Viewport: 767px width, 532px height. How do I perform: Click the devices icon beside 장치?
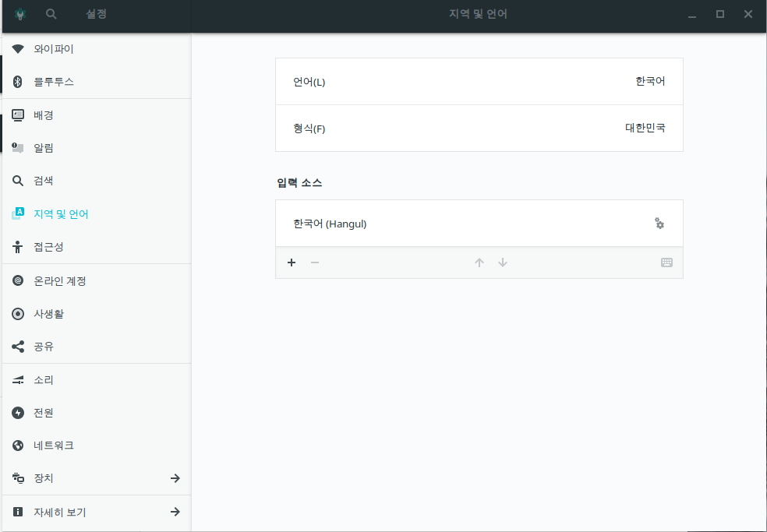(x=18, y=478)
